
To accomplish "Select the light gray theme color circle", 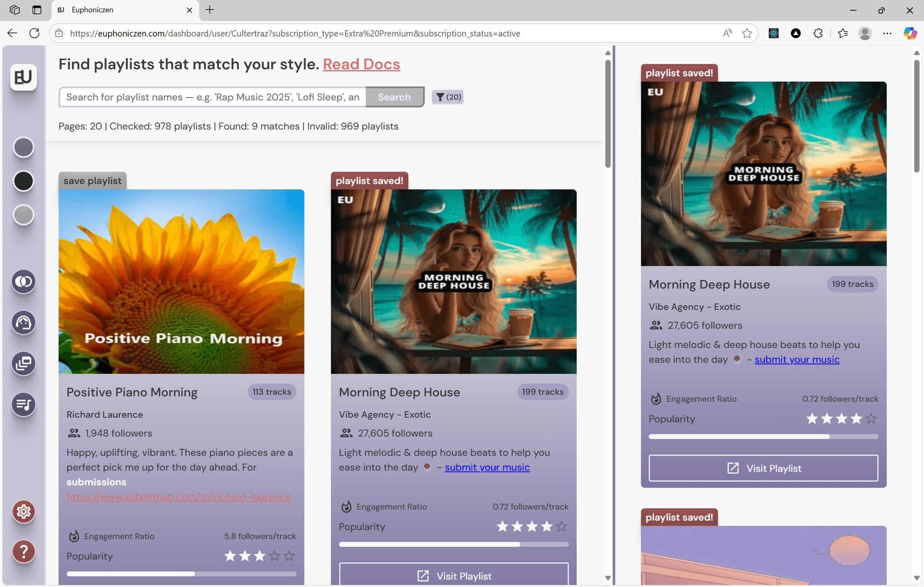I will [23, 215].
